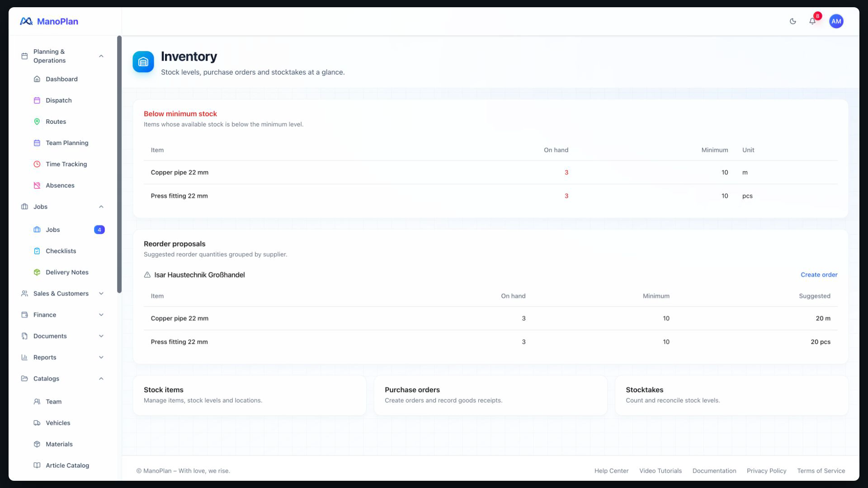Click the Absences crossed calendar icon

37,185
